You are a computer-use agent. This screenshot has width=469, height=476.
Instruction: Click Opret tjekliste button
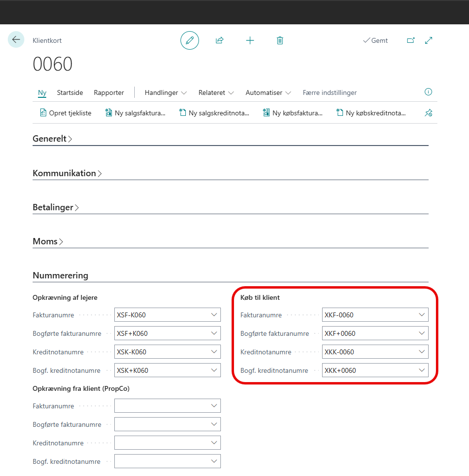pyautogui.click(x=66, y=113)
